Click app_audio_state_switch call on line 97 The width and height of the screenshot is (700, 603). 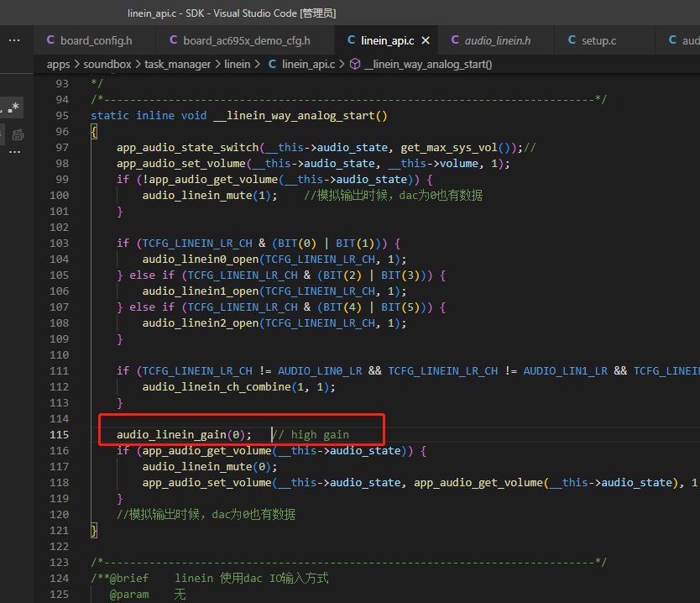point(187,148)
